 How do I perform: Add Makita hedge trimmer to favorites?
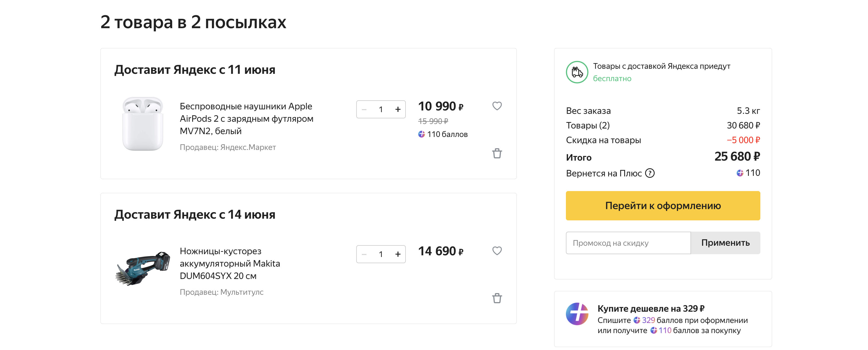tap(497, 251)
